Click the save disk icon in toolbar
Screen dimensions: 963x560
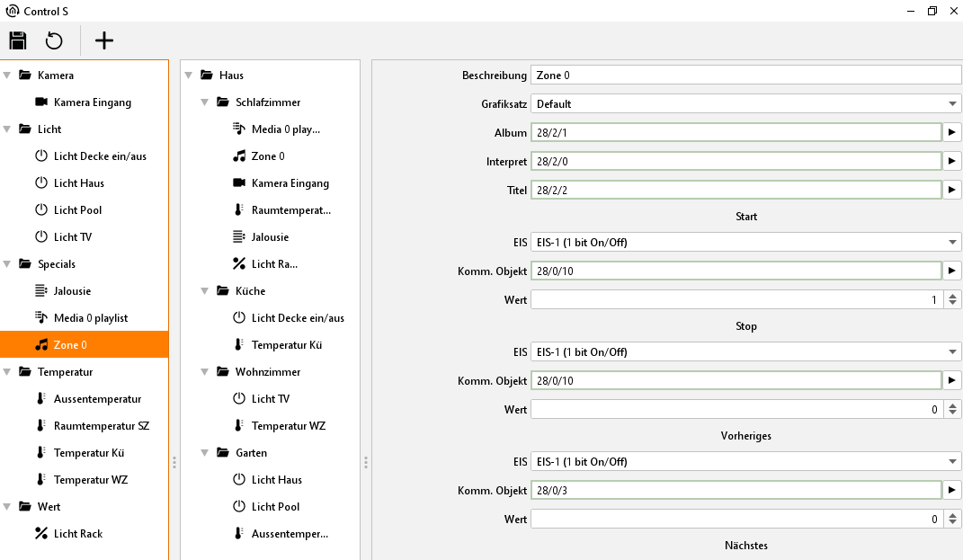[x=18, y=40]
